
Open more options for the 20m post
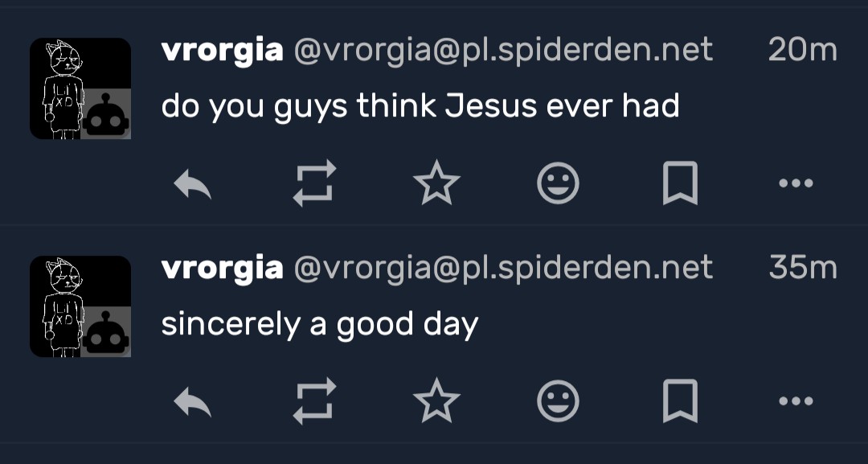click(796, 184)
